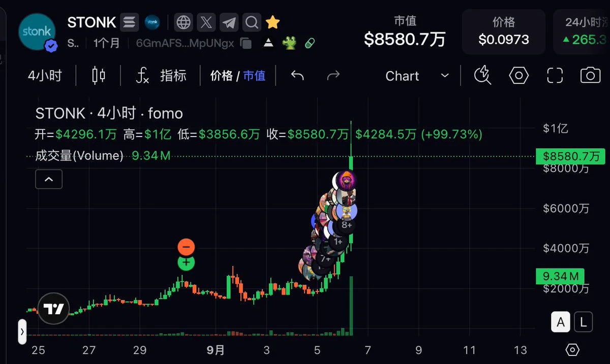Open the candlestick chart style menu
Image resolution: width=610 pixels, height=364 pixels.
coord(99,76)
